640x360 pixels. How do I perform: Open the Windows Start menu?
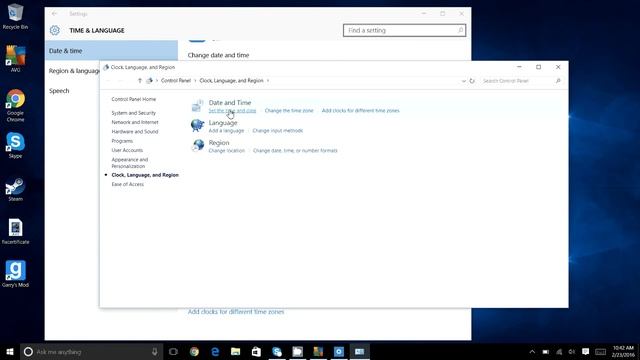[x=10, y=352]
